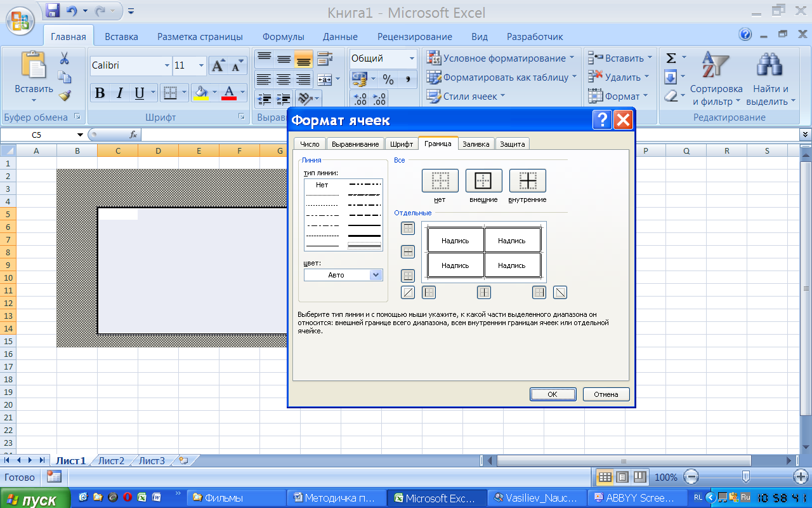Click the yellow Fill Color bucket
Screen dimensions: 812x508
(201, 93)
